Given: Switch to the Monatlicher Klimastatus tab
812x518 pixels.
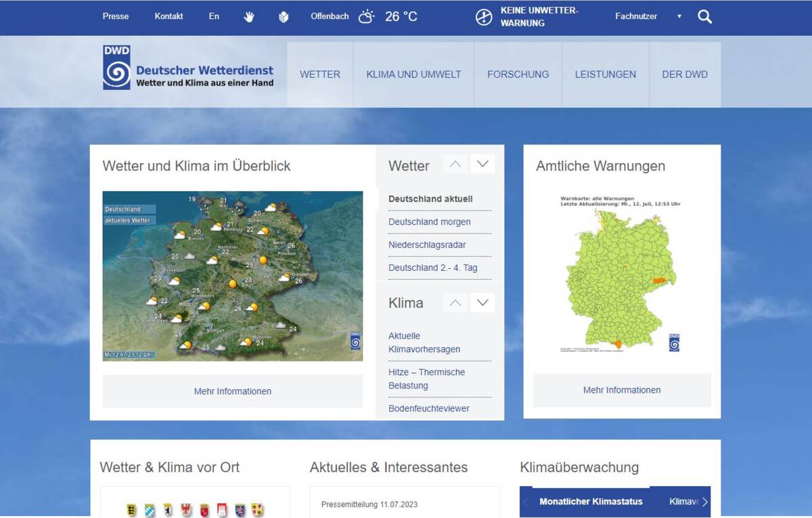Looking at the screenshot, I should (x=591, y=502).
